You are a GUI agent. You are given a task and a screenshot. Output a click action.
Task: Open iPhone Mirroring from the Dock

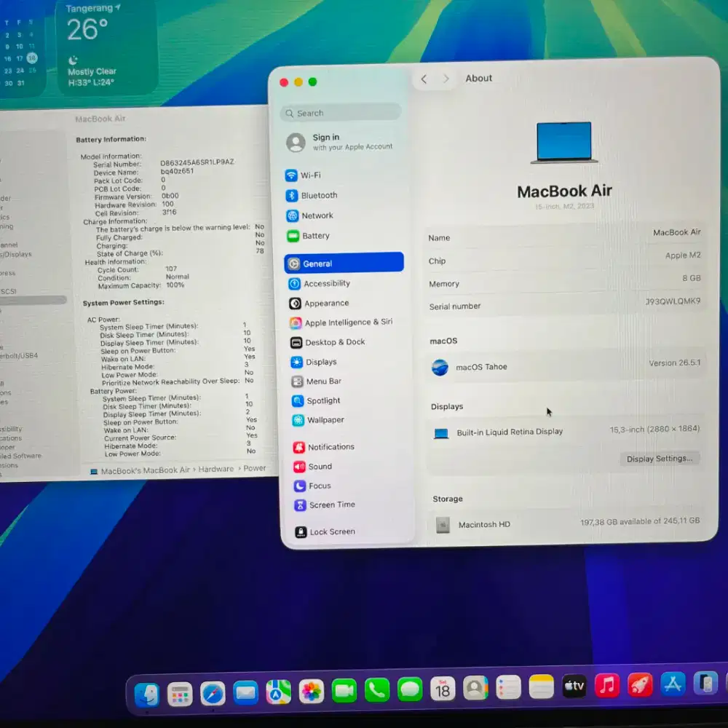tap(705, 684)
